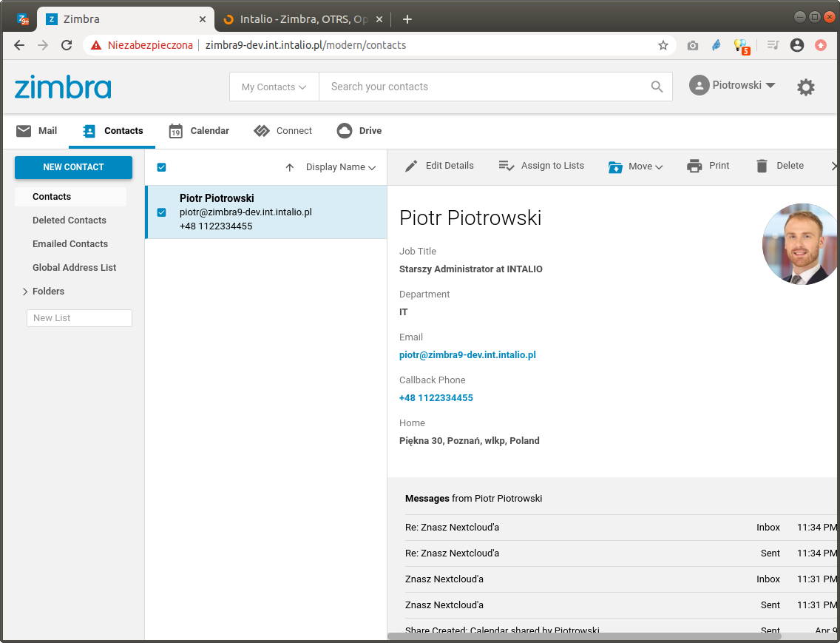Screen dimensions: 840x643
Task: Click the Assign to Lists icon
Action: (507, 166)
